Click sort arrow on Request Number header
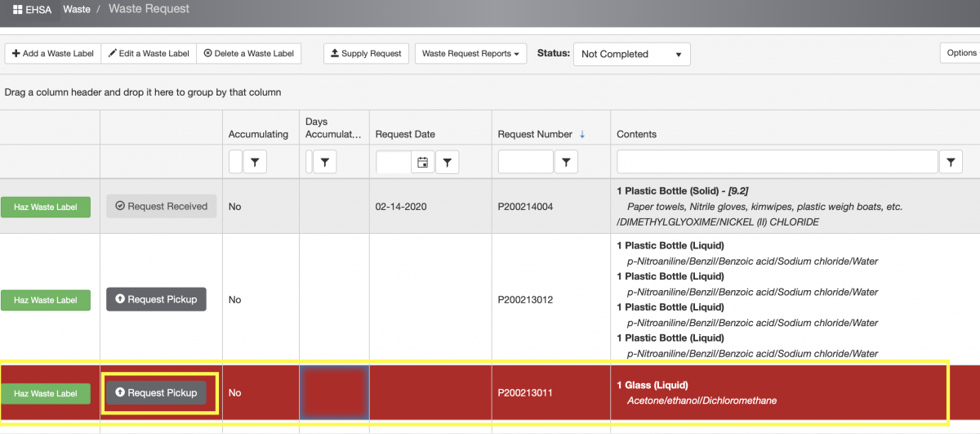Screen dimensions: 980x434 pyautogui.click(x=582, y=134)
